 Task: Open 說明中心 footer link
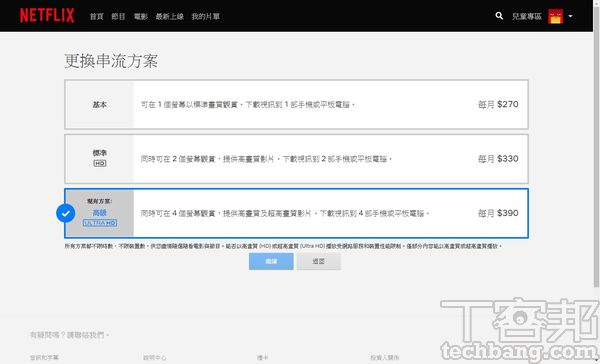pyautogui.click(x=155, y=357)
